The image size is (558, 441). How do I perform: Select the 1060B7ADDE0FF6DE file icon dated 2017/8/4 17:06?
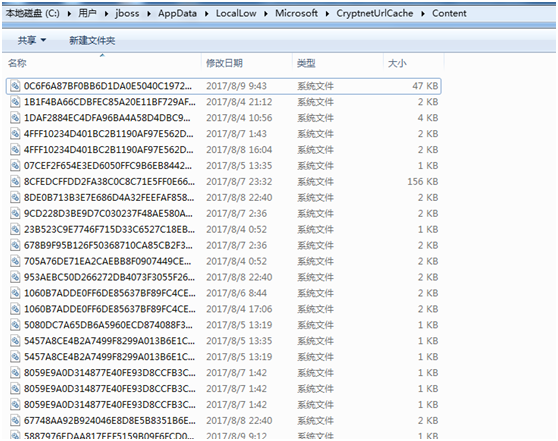pyautogui.click(x=15, y=309)
